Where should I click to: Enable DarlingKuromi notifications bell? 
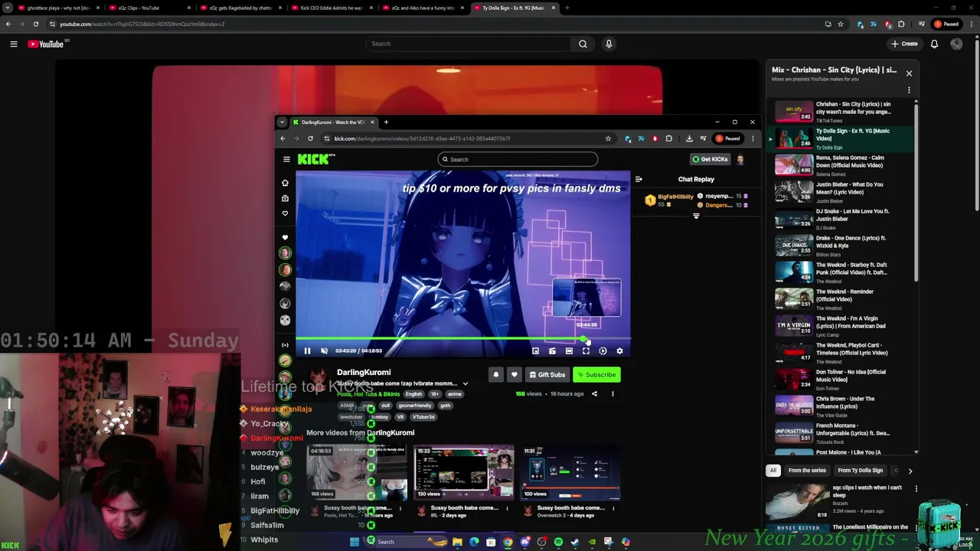click(x=496, y=374)
